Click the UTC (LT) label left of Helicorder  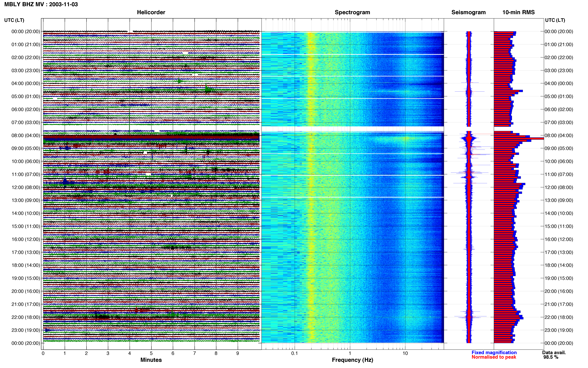pyautogui.click(x=14, y=20)
